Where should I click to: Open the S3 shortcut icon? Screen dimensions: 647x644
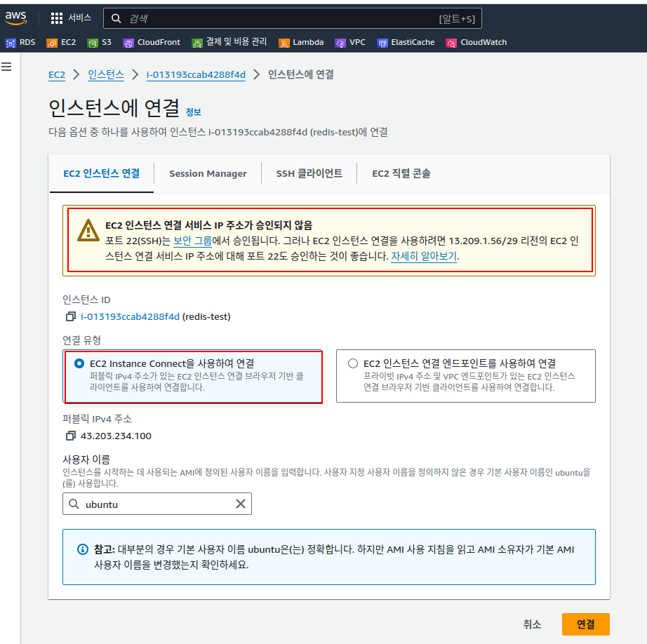click(x=93, y=43)
